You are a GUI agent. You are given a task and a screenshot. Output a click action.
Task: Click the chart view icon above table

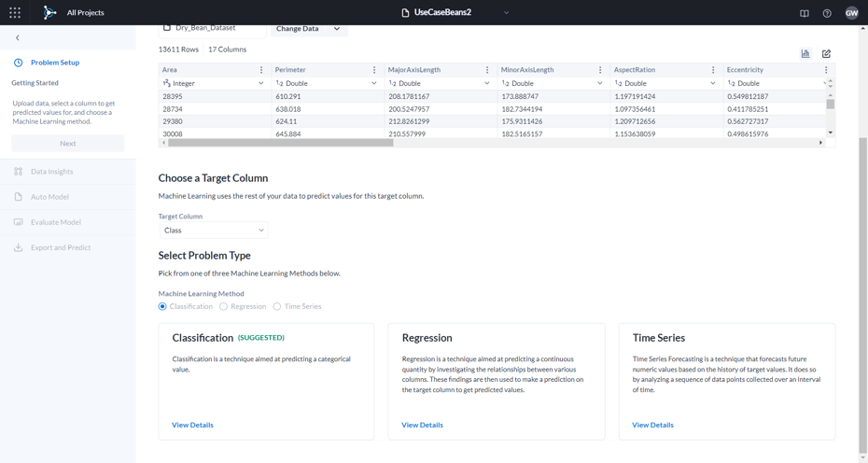click(805, 54)
